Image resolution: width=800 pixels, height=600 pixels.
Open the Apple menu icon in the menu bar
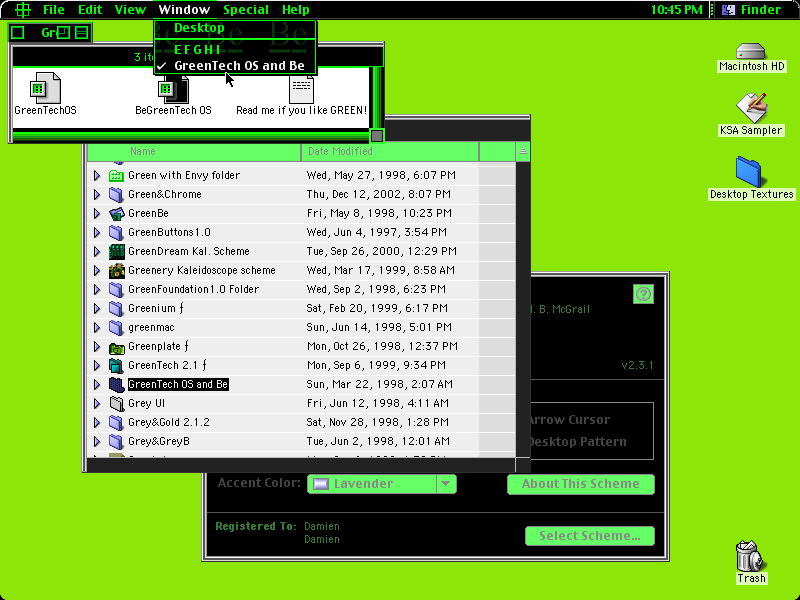point(23,10)
